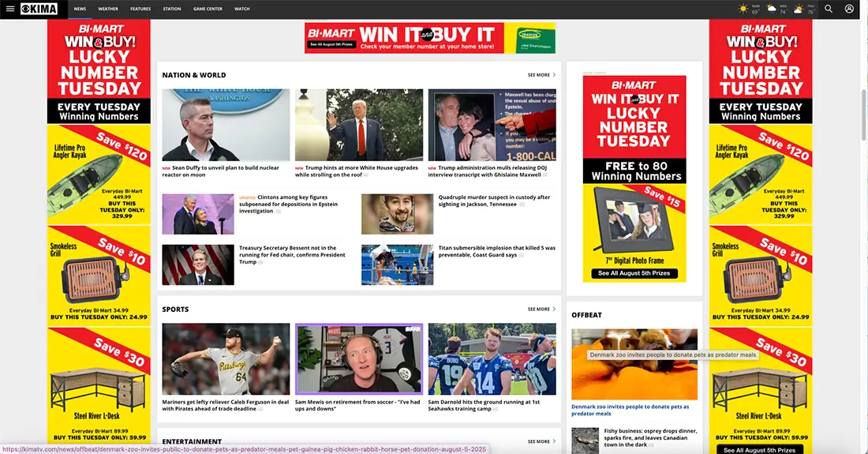Viewport: 868px width, 454px height.
Task: Click the Lifetime Pro Angler Kayak left ad
Action: [99, 174]
